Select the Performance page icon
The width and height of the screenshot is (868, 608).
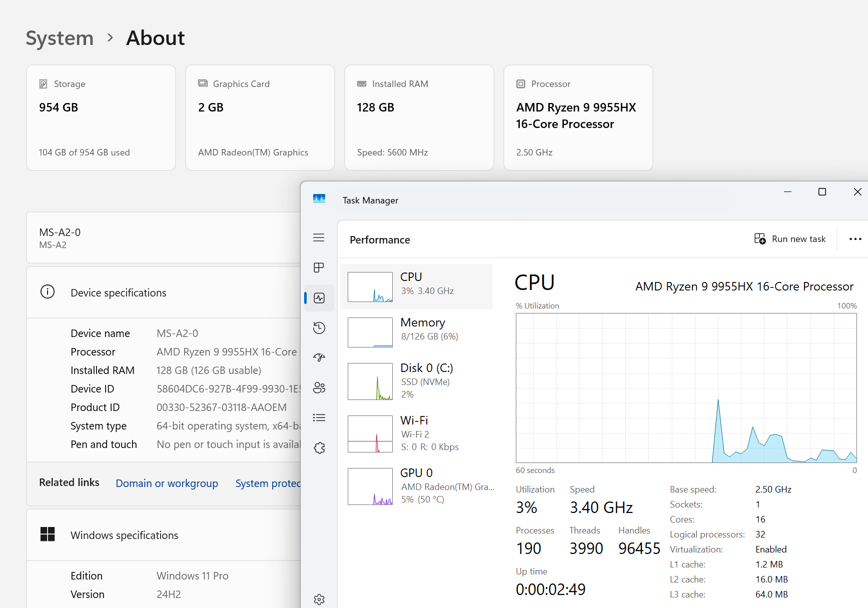(x=319, y=298)
